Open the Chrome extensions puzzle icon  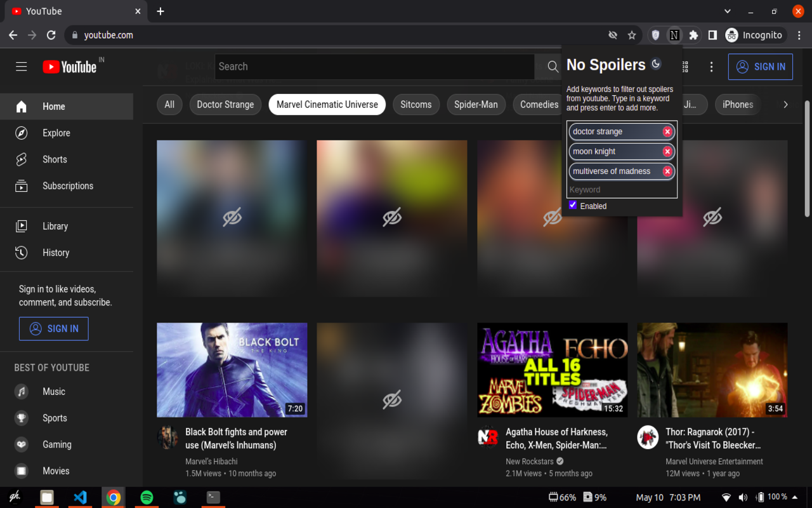click(x=693, y=35)
